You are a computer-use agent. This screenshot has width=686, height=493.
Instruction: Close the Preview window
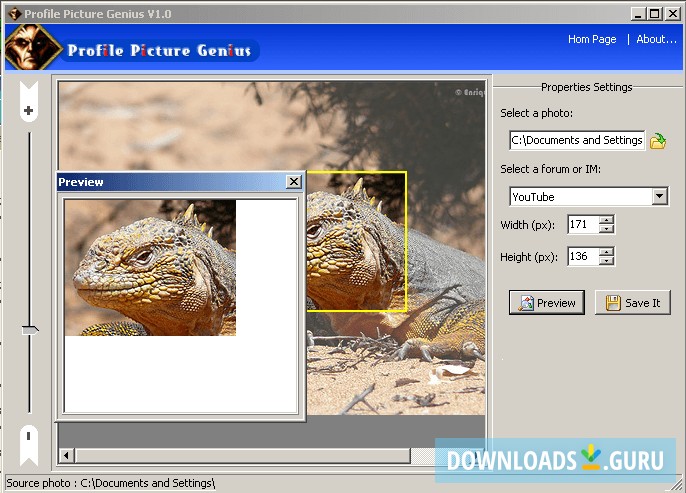point(294,182)
